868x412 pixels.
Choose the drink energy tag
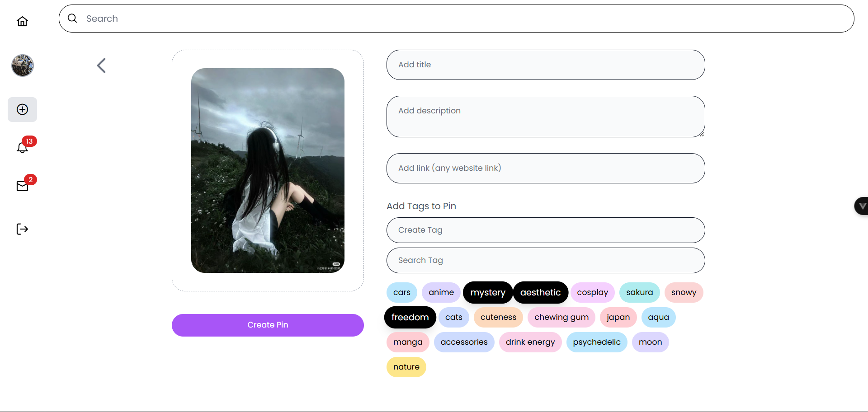pyautogui.click(x=530, y=342)
